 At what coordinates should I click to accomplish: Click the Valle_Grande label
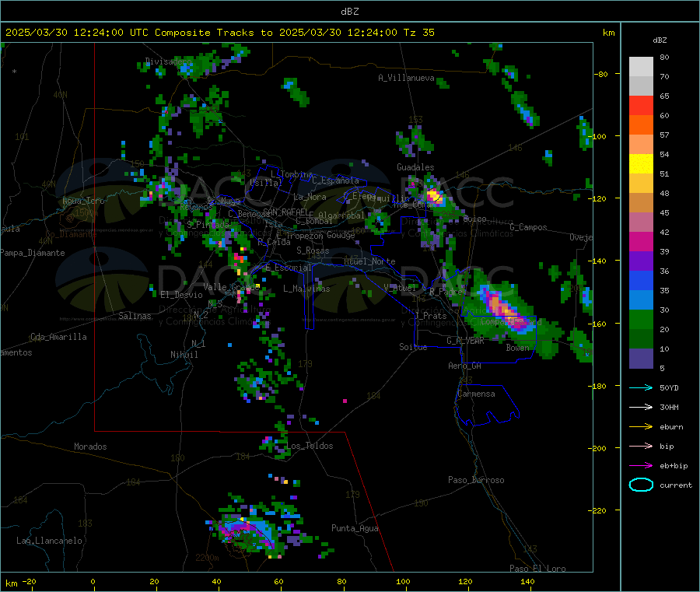click(231, 287)
